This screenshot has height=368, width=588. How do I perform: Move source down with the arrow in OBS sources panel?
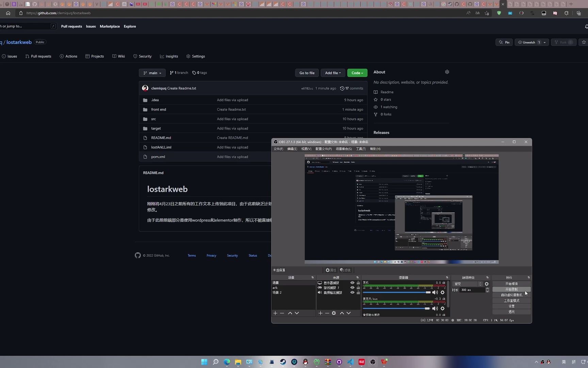point(348,313)
